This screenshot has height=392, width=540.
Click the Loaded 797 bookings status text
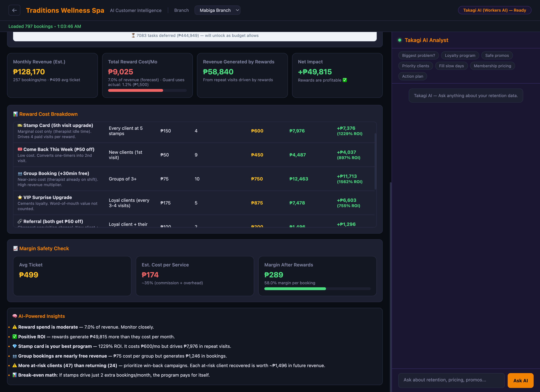[45, 26]
